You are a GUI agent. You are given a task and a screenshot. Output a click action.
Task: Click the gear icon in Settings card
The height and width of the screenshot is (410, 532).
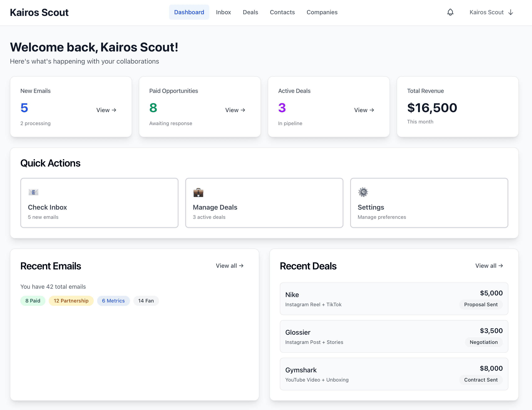coord(363,192)
